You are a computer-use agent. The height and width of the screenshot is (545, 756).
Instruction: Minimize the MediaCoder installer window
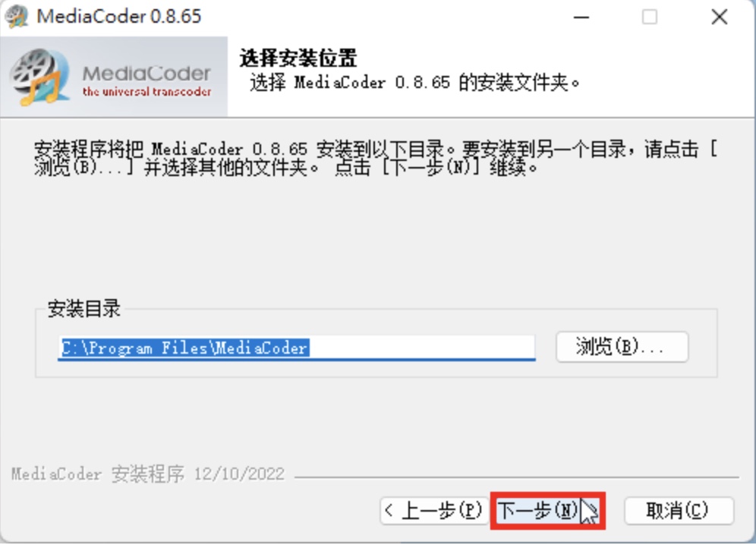(x=581, y=17)
